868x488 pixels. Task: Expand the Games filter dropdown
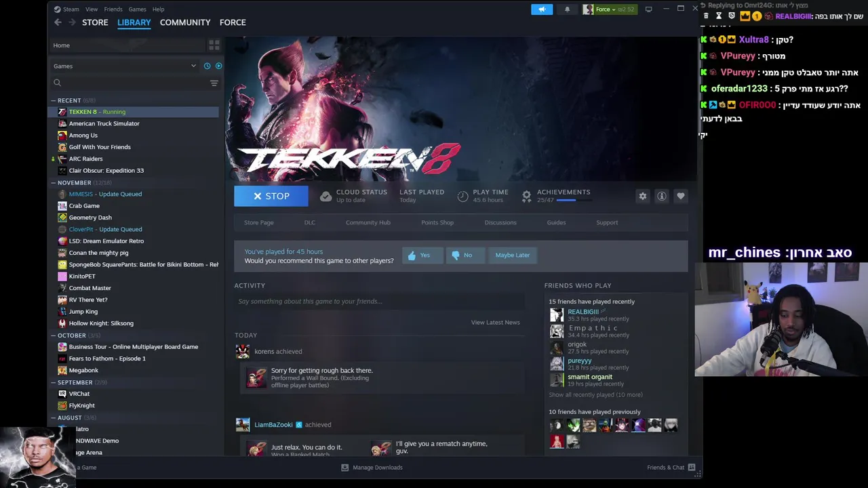pyautogui.click(x=193, y=66)
